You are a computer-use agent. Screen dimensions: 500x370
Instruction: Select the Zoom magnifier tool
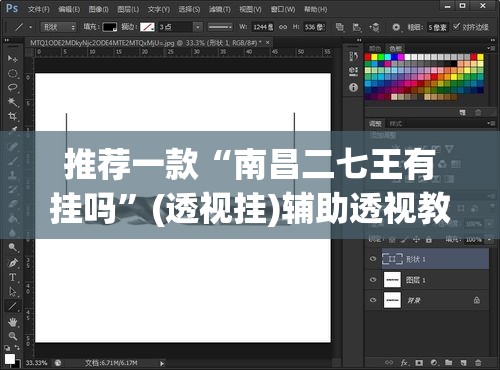12,336
